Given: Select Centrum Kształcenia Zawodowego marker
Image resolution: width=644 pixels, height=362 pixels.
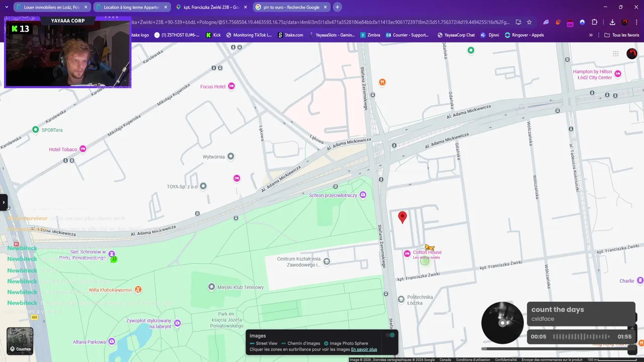Looking at the screenshot, I should tap(327, 261).
